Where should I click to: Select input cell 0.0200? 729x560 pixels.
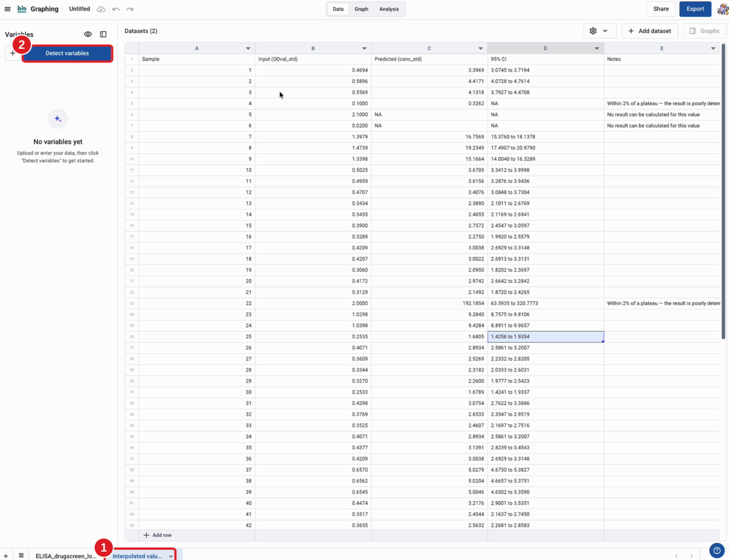313,126
